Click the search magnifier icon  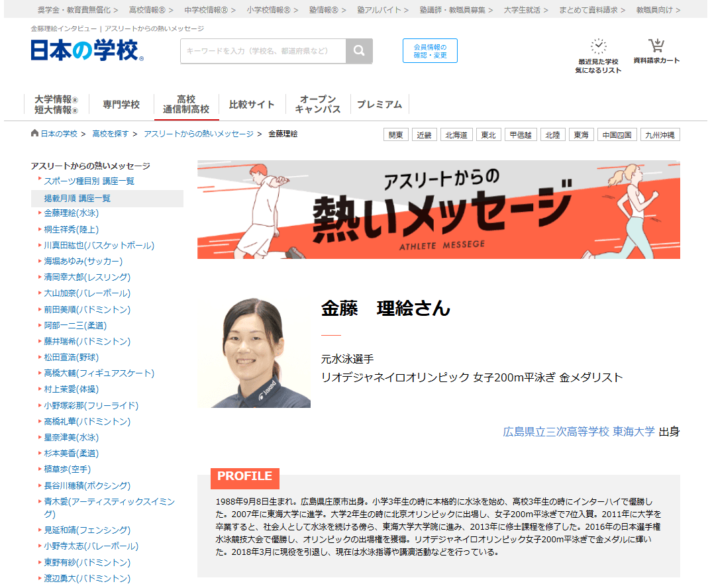tap(359, 50)
